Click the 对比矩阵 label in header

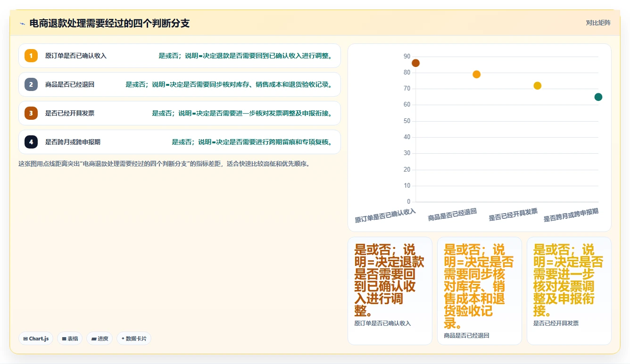point(598,23)
